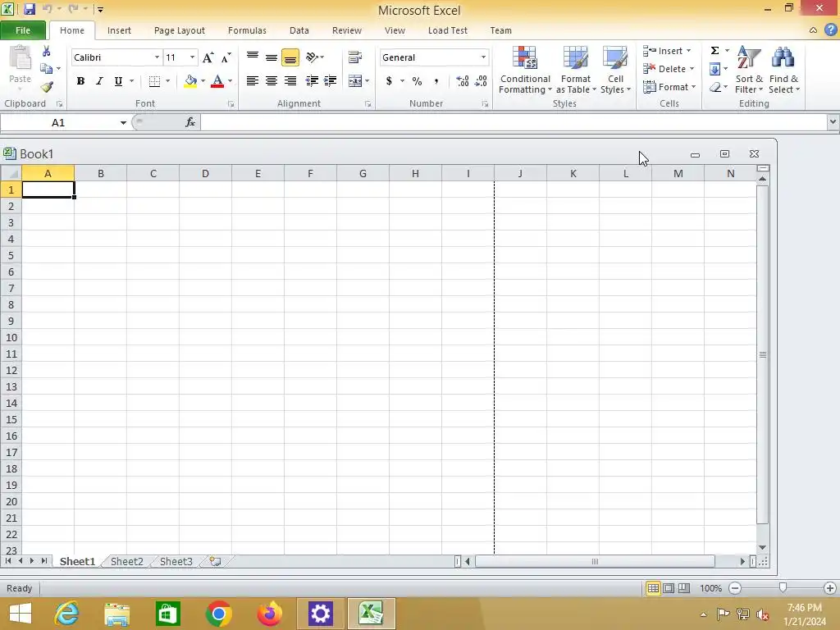The width and height of the screenshot is (840, 630).
Task: Decrease font size with Shrink Font
Action: point(226,57)
